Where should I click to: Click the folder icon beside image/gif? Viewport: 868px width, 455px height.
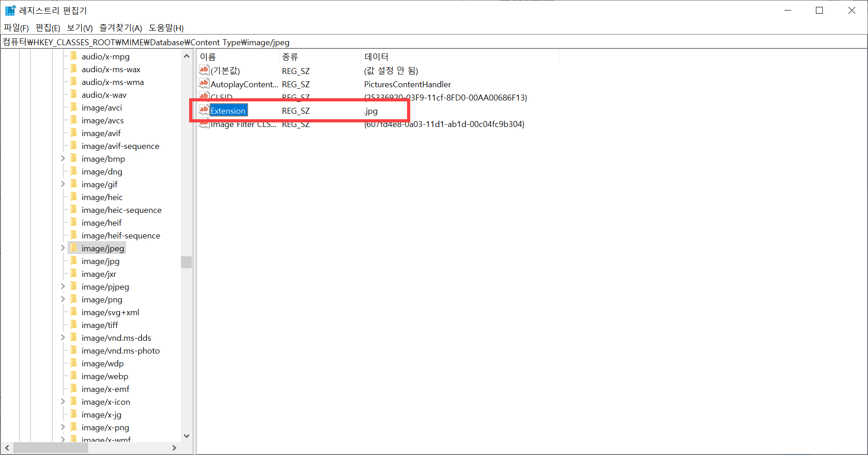(x=74, y=184)
